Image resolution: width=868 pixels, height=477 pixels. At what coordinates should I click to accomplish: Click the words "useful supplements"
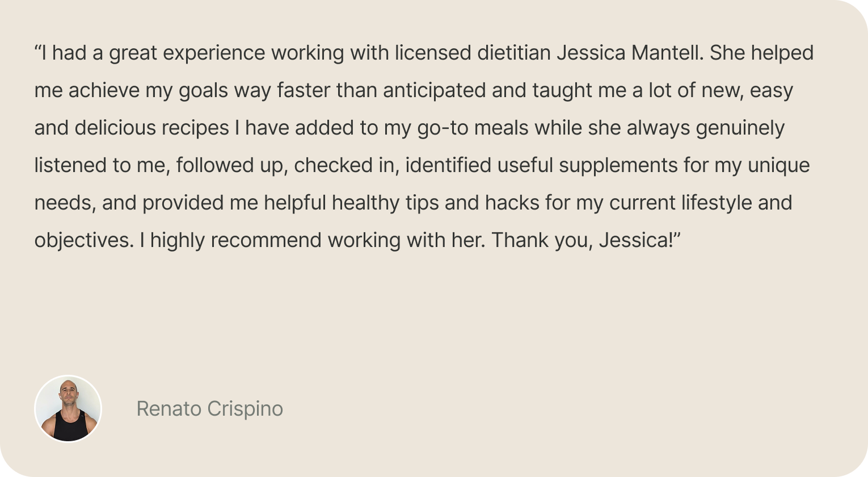click(587, 165)
